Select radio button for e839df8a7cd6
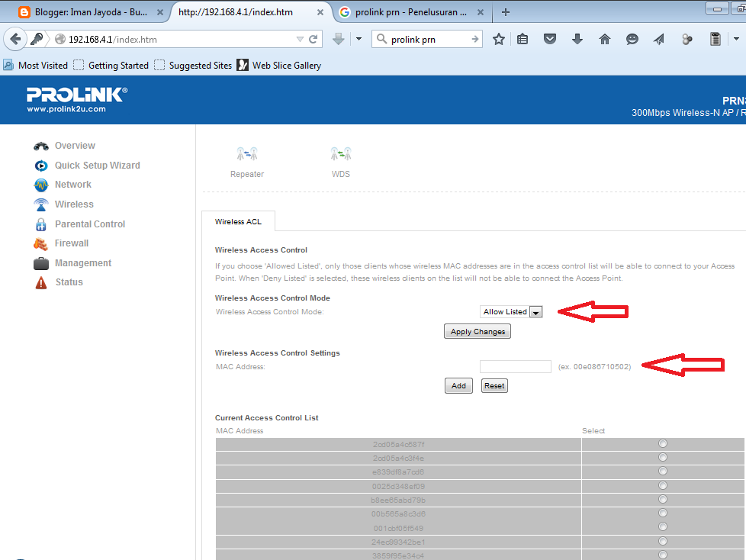 pyautogui.click(x=663, y=471)
